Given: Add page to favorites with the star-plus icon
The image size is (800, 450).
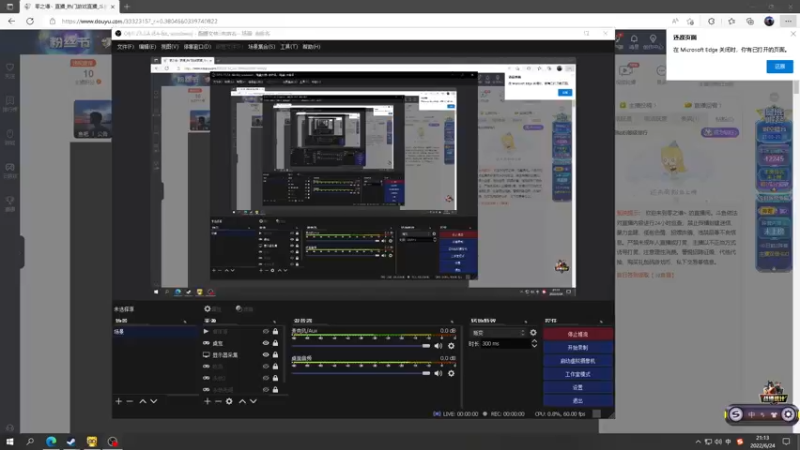Looking at the screenshot, I should tap(690, 21).
